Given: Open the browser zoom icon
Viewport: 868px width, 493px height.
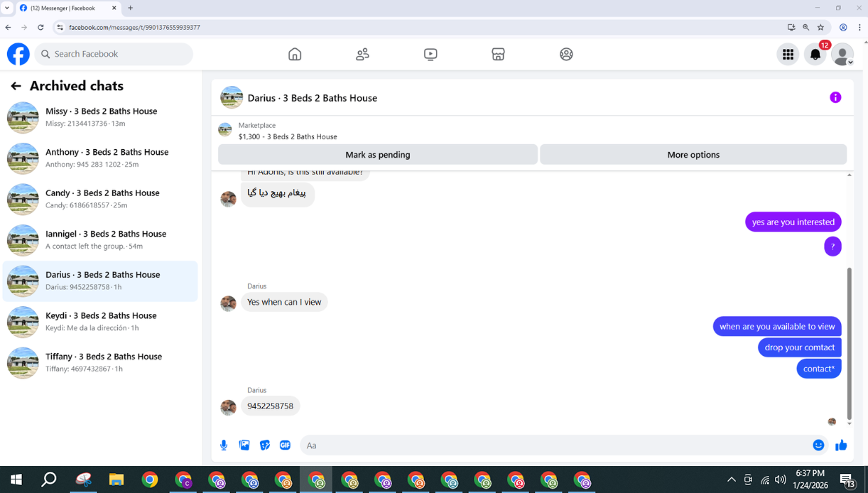Looking at the screenshot, I should (x=805, y=27).
